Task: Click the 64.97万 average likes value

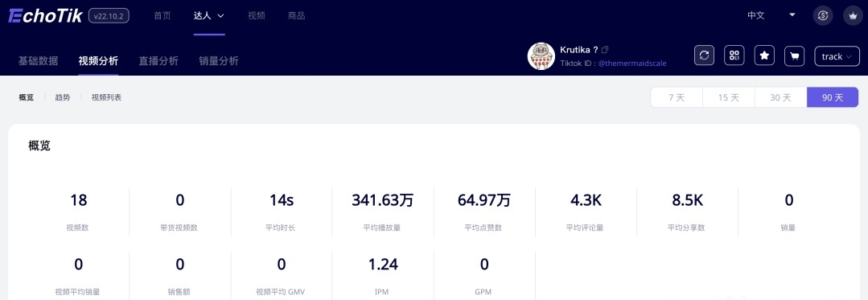Action: pos(484,200)
